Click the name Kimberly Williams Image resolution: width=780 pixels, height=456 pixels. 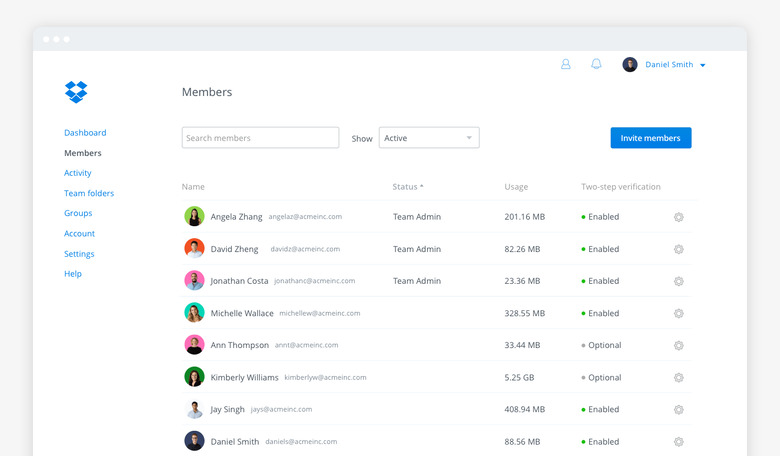click(244, 377)
